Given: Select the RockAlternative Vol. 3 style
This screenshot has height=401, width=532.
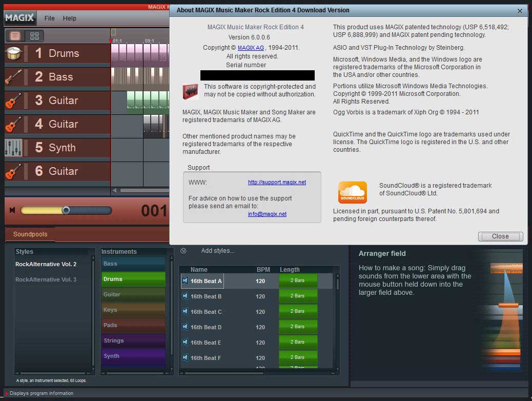Looking at the screenshot, I should pyautogui.click(x=46, y=279).
